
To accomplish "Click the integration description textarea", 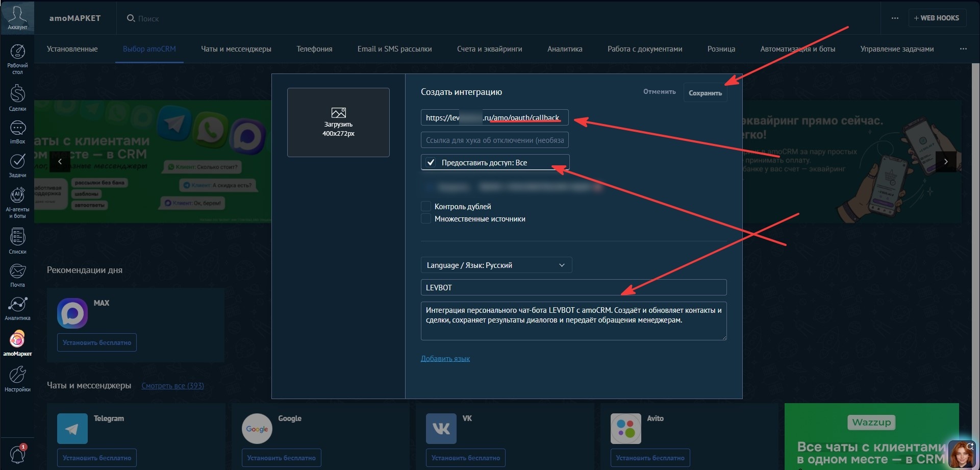I will coord(574,321).
